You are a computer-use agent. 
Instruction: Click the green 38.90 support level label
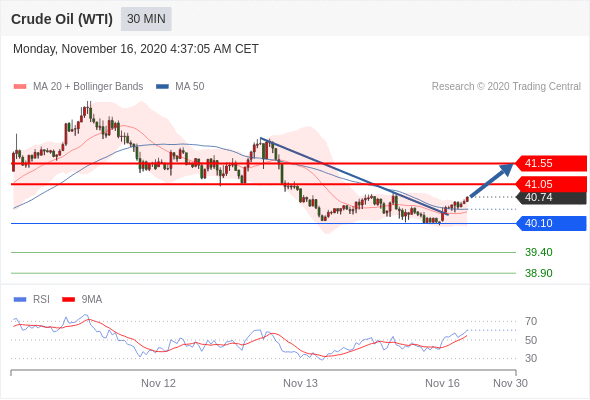click(x=539, y=273)
